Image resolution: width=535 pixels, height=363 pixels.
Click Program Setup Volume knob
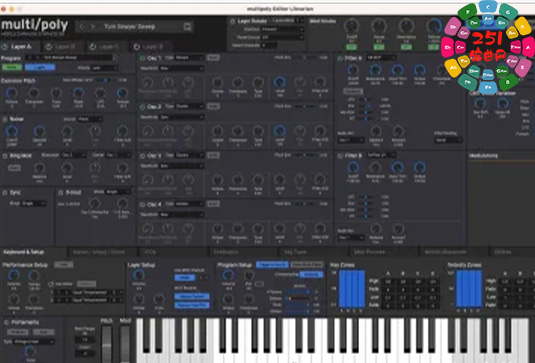click(228, 275)
